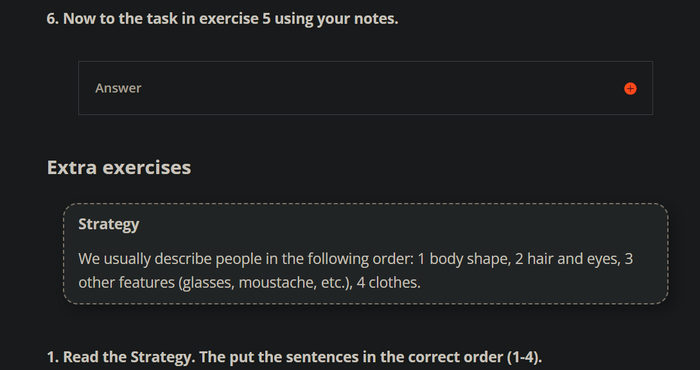Expand the Answer accordion panel

coord(365,88)
